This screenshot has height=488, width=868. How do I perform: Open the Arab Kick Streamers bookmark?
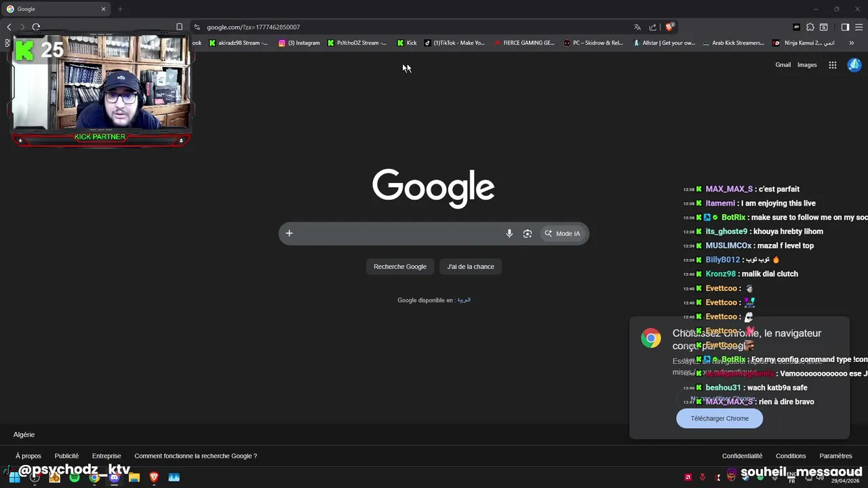click(x=733, y=43)
